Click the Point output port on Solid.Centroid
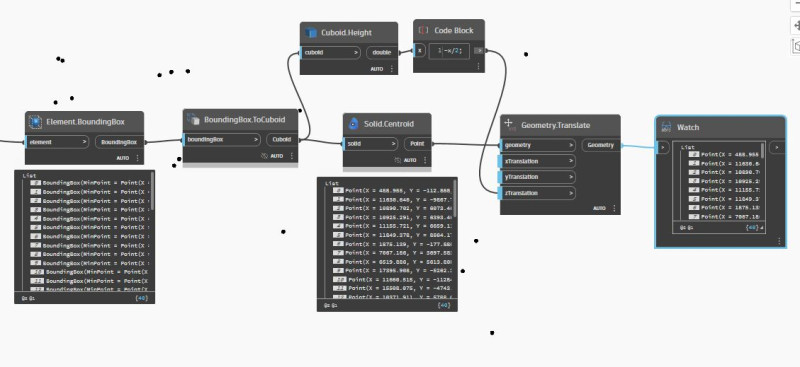This screenshot has width=800, height=367. click(417, 144)
